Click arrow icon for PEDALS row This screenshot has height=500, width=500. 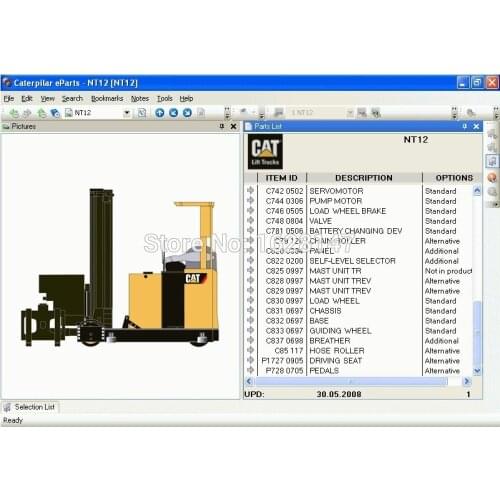point(250,370)
